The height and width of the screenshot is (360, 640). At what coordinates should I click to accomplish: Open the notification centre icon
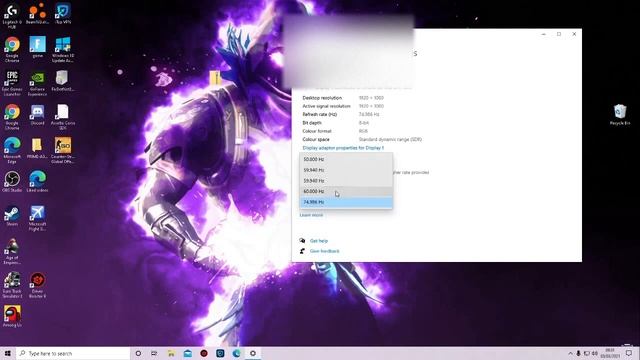pyautogui.click(x=629, y=353)
